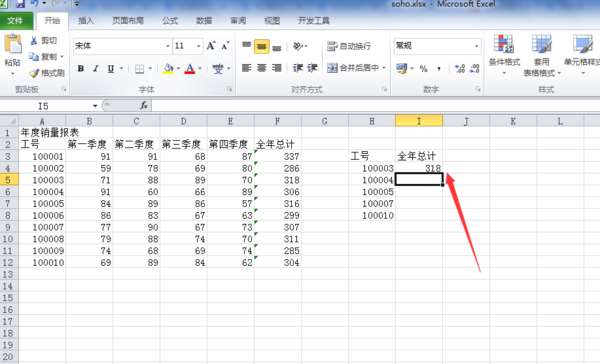
Task: Open Conditional Formatting icon
Action: point(503,44)
